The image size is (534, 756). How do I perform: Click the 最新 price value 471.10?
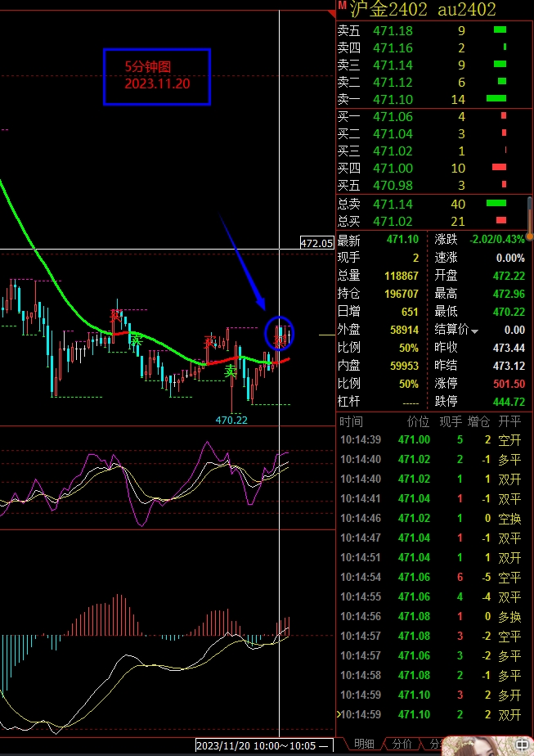pyautogui.click(x=402, y=239)
